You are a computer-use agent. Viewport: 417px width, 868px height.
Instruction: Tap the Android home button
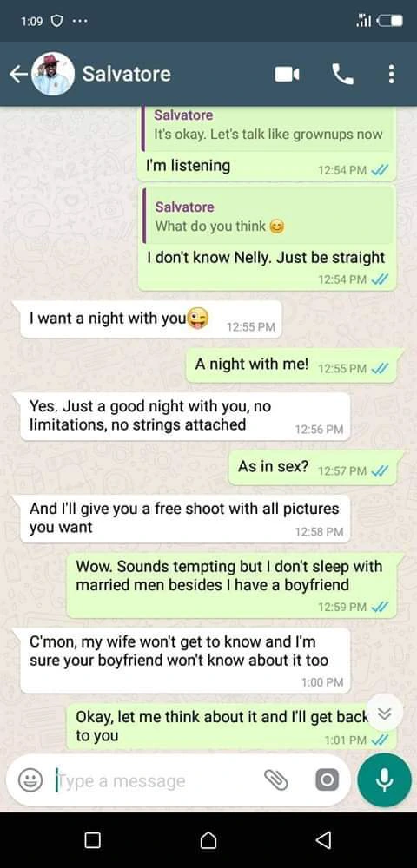[x=208, y=840]
